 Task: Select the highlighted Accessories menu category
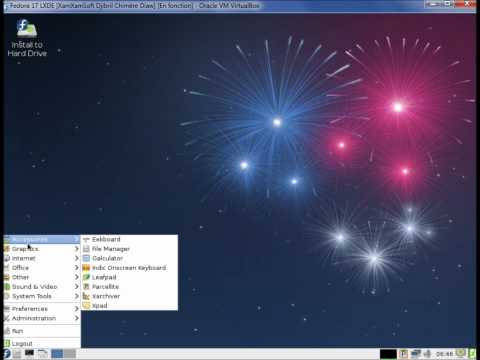(42, 239)
